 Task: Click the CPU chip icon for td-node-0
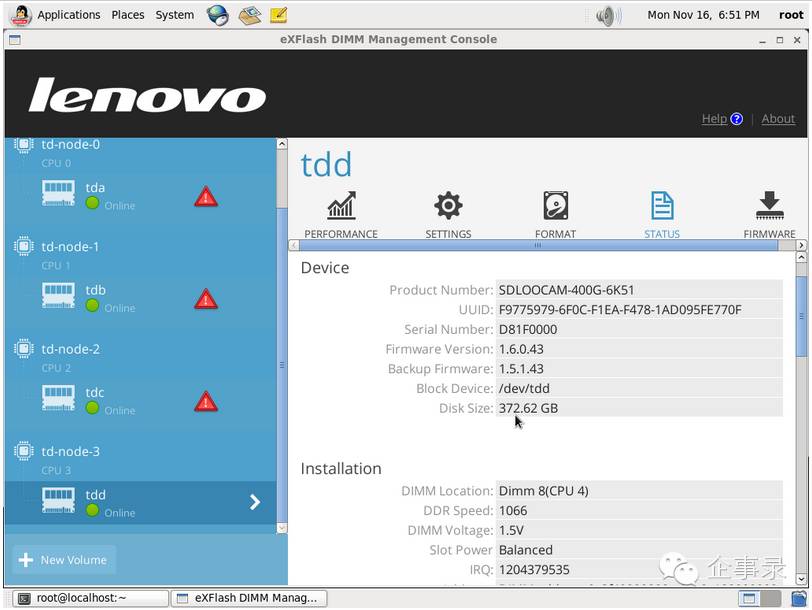click(x=23, y=144)
